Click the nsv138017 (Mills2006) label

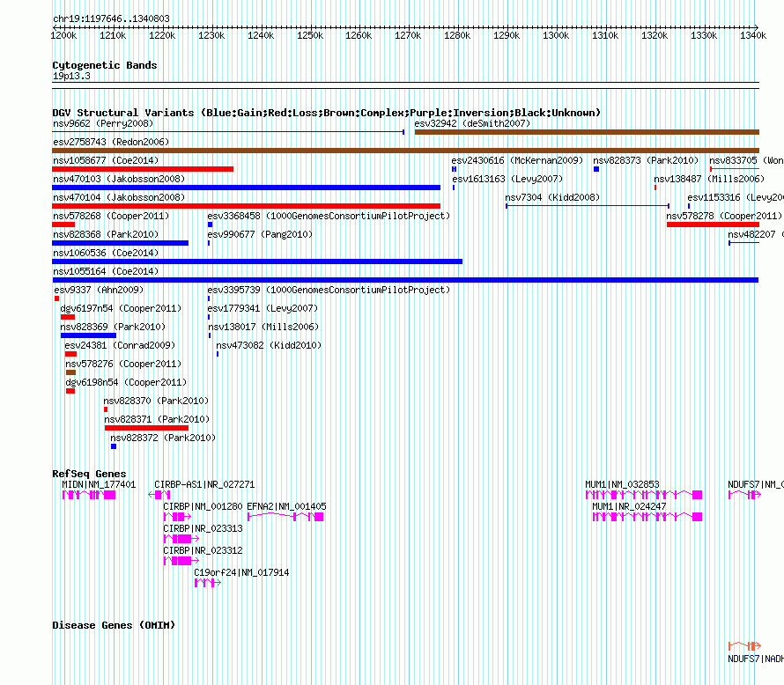click(x=263, y=327)
